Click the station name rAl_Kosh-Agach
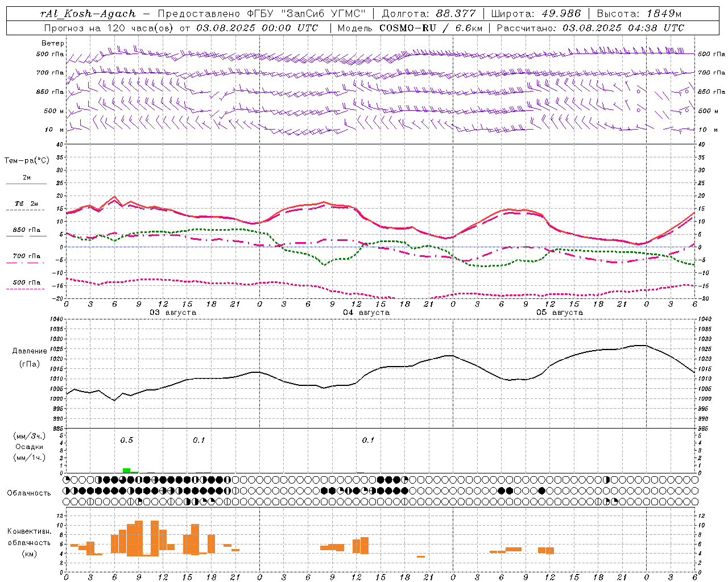 click(88, 14)
